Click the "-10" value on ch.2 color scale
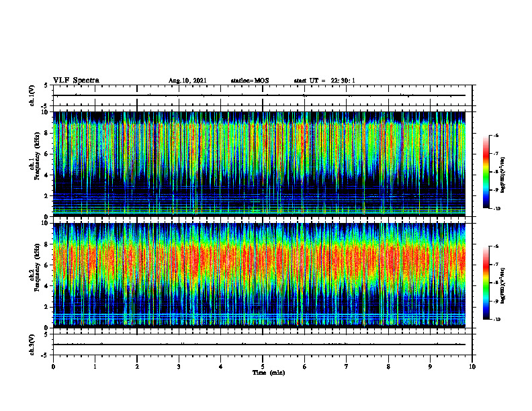This screenshot has height=411, width=532. 495,319
